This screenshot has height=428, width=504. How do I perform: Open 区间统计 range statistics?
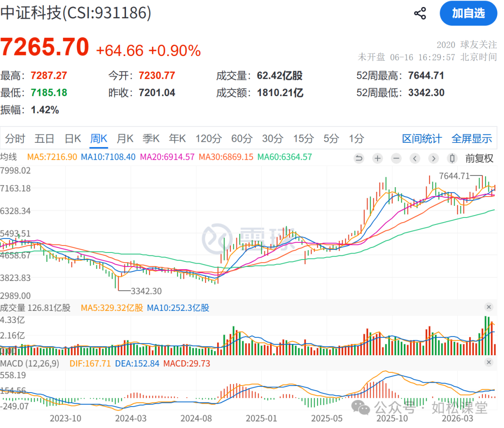tap(422, 139)
